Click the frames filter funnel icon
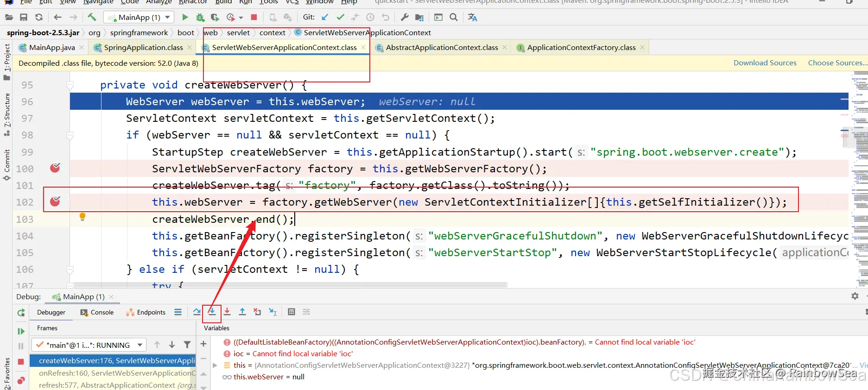The height and width of the screenshot is (390, 868). pos(187,345)
